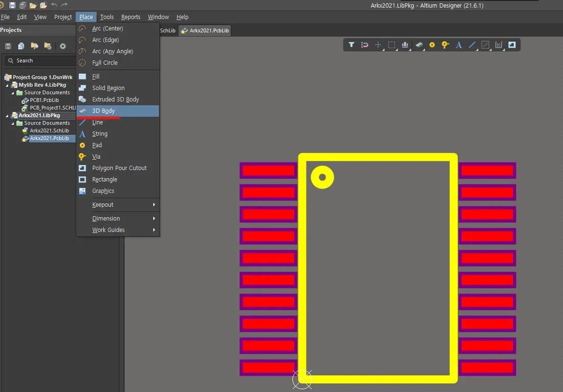
Task: Click the place pad icon in toolbar
Action: point(432,45)
